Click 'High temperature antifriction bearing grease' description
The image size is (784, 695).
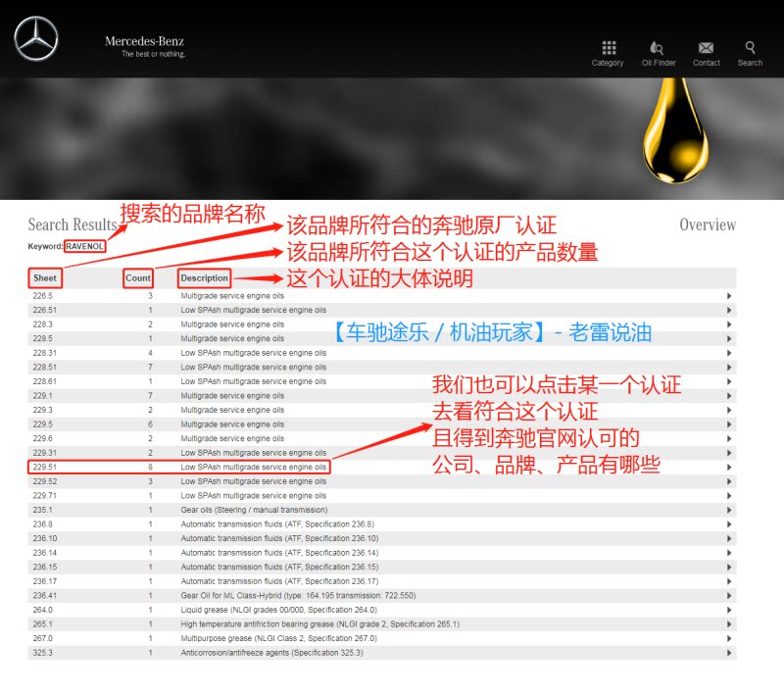tap(320, 624)
